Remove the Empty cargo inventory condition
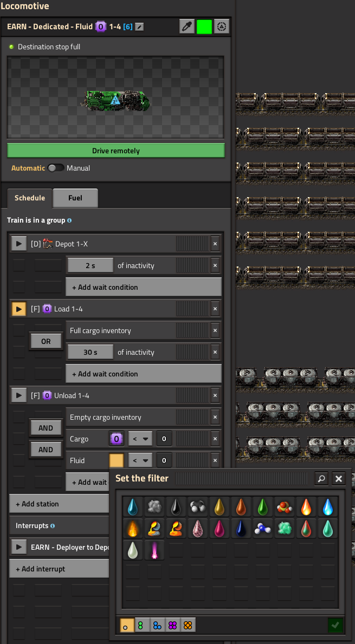The image size is (355, 644). click(215, 417)
